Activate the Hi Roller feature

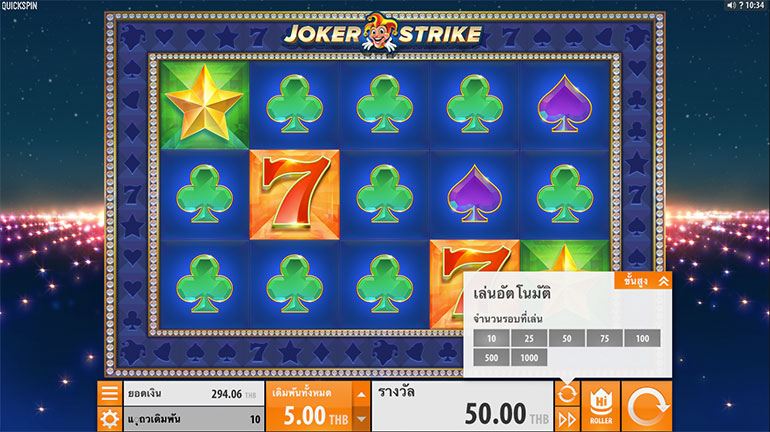601,406
